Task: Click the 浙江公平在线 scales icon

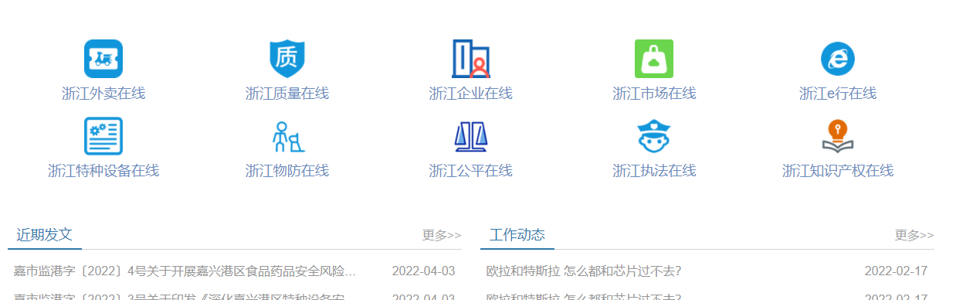Action: tap(471, 136)
